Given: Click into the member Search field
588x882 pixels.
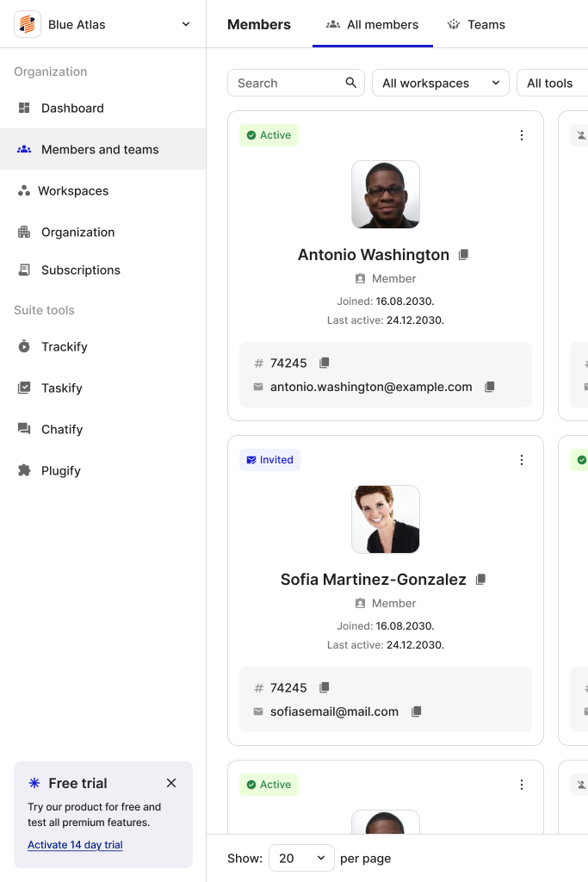Looking at the screenshot, I should click(286, 83).
